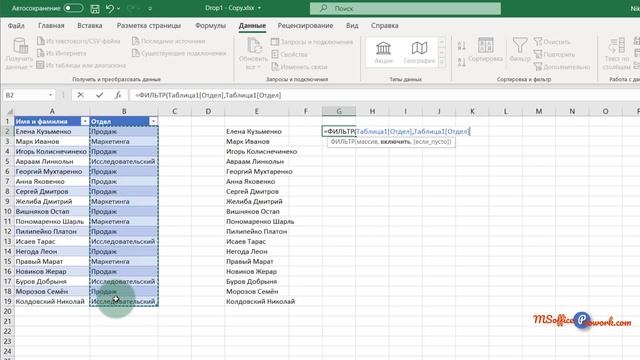Click into the Поиск search box
Screen dimensions: 640x360
405,8
